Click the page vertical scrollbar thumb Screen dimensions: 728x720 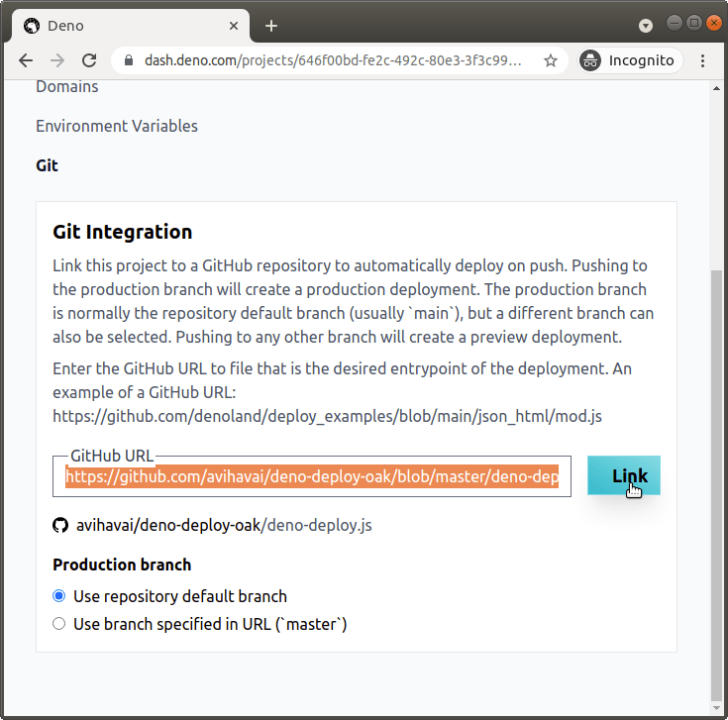click(716, 484)
